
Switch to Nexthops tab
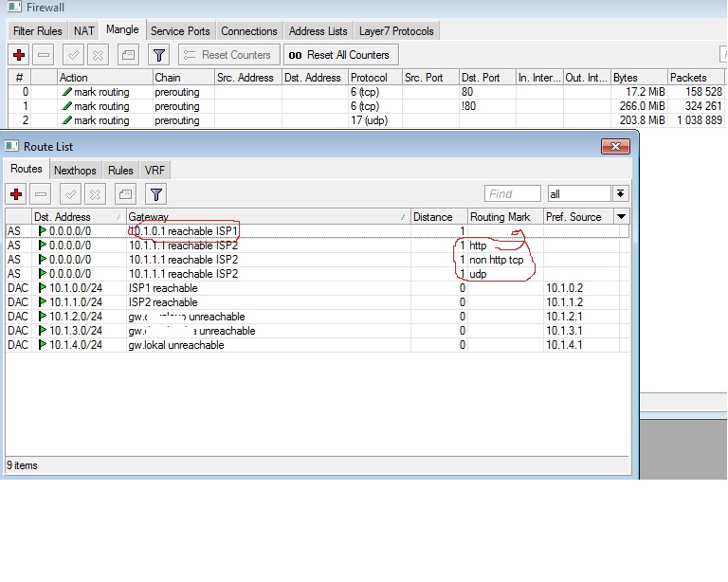coord(75,171)
